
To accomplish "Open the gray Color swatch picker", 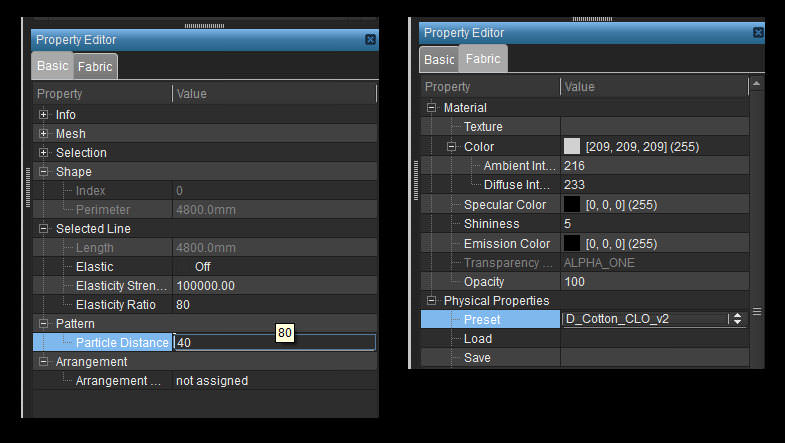I will (572, 146).
